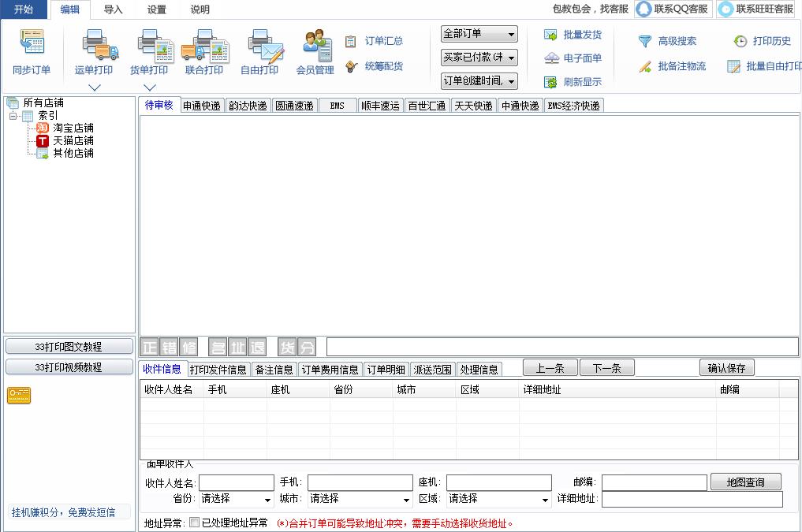802x532 pixels.
Task: Collapse the 索引 tree node
Action: 13,116
